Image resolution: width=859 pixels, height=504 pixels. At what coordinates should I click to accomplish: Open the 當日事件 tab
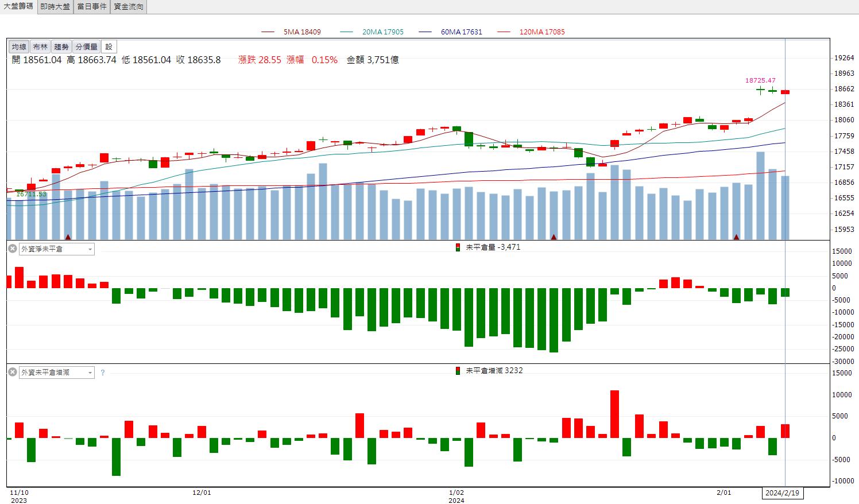[x=92, y=7]
